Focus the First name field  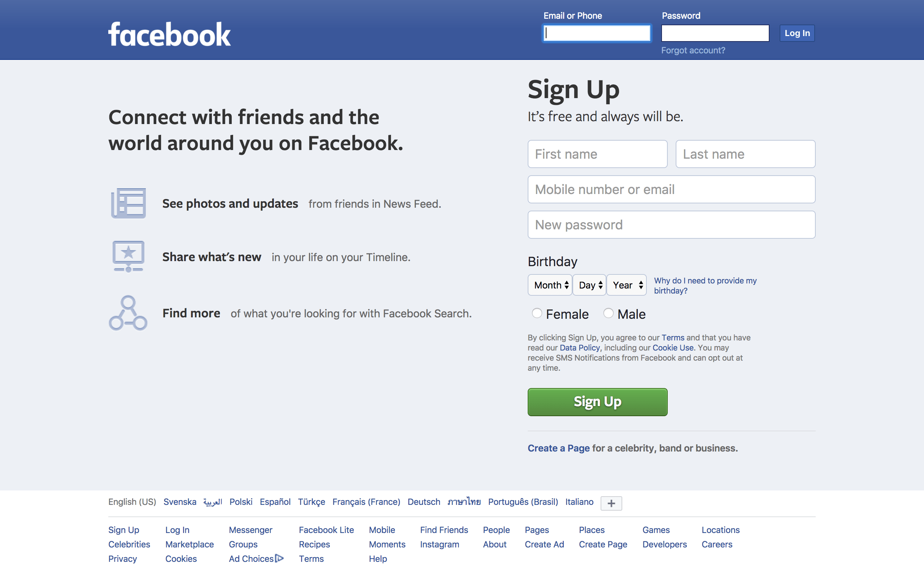coord(598,154)
